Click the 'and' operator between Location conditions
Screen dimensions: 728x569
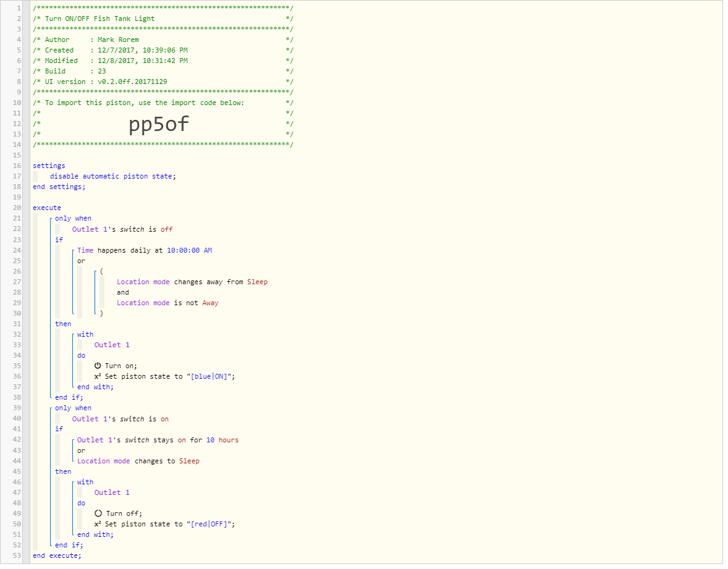[123, 292]
